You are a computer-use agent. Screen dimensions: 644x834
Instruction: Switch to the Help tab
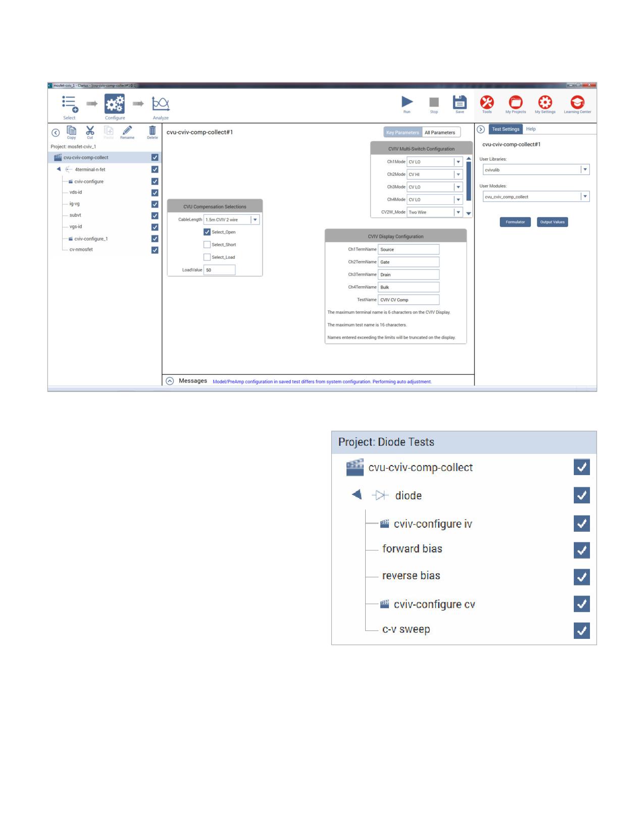tap(531, 129)
